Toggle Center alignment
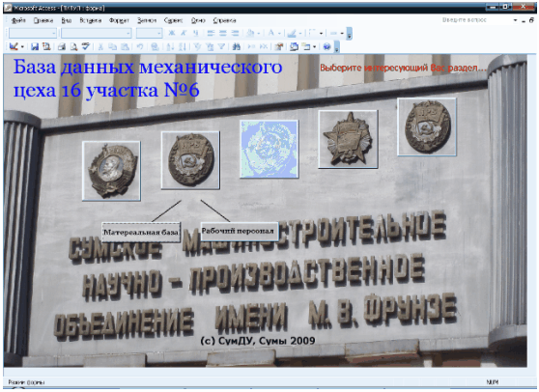The image size is (539, 392). [223, 33]
